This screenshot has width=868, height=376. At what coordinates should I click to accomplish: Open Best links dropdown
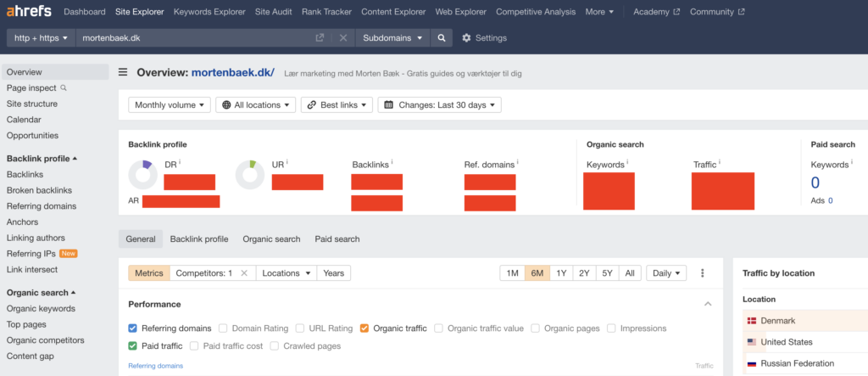point(337,104)
